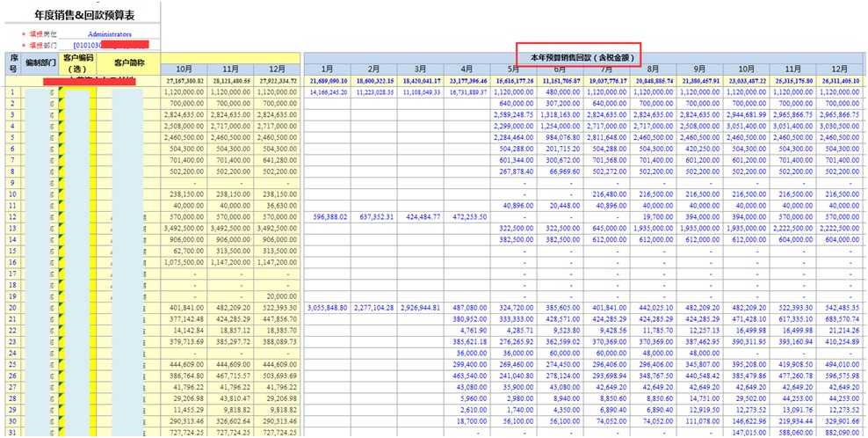The image size is (868, 438).
Task: Select the cell with value 596,388.02
Action: 327,216
